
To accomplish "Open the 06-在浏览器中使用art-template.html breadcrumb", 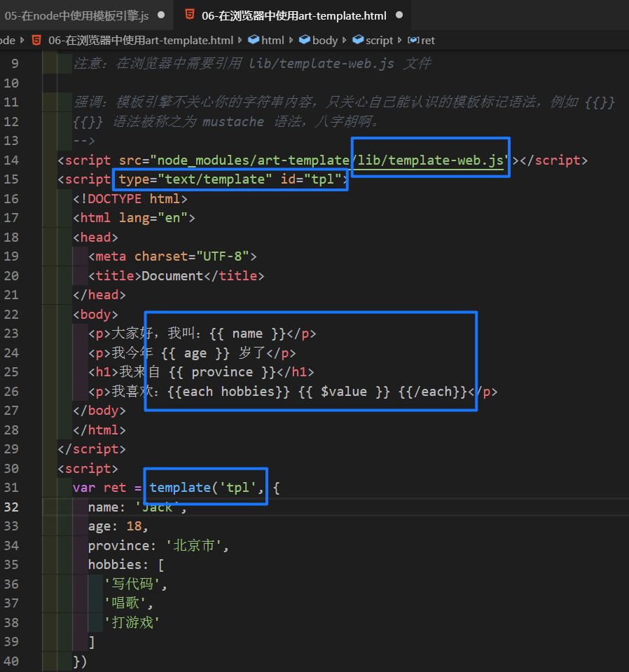I will click(x=141, y=40).
